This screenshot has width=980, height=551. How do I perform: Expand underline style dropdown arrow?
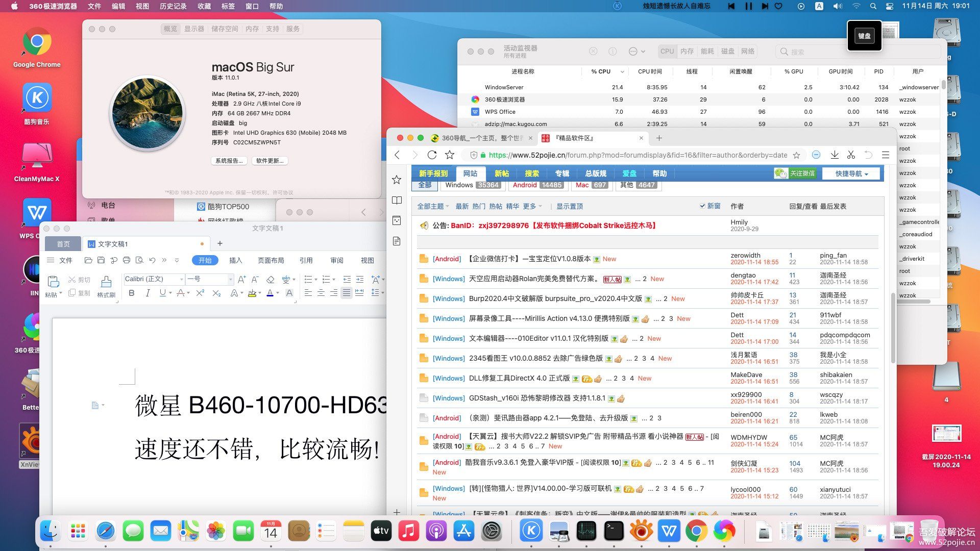point(170,293)
